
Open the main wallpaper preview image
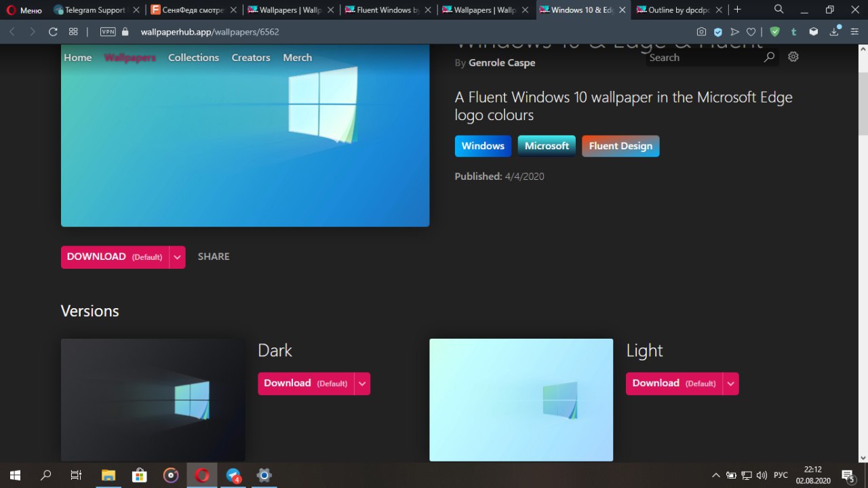(245, 136)
